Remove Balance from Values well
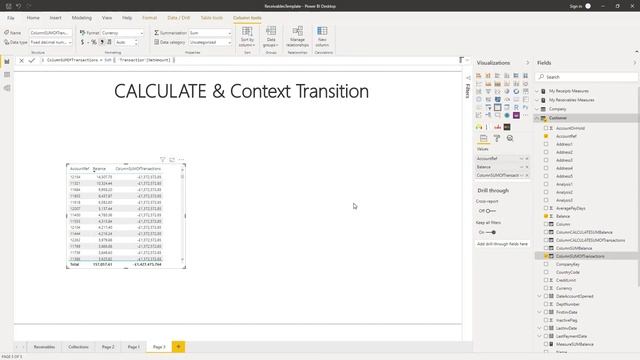This screenshot has height=360, width=640. tap(527, 167)
